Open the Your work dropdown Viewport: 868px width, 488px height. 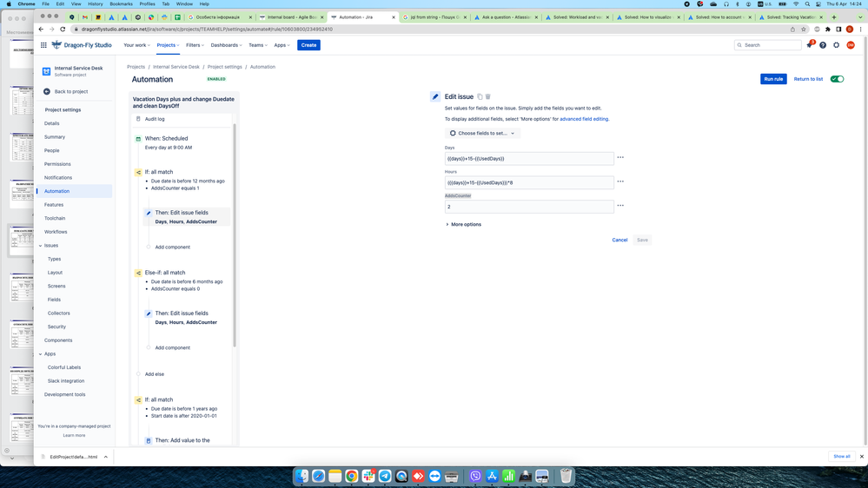136,45
